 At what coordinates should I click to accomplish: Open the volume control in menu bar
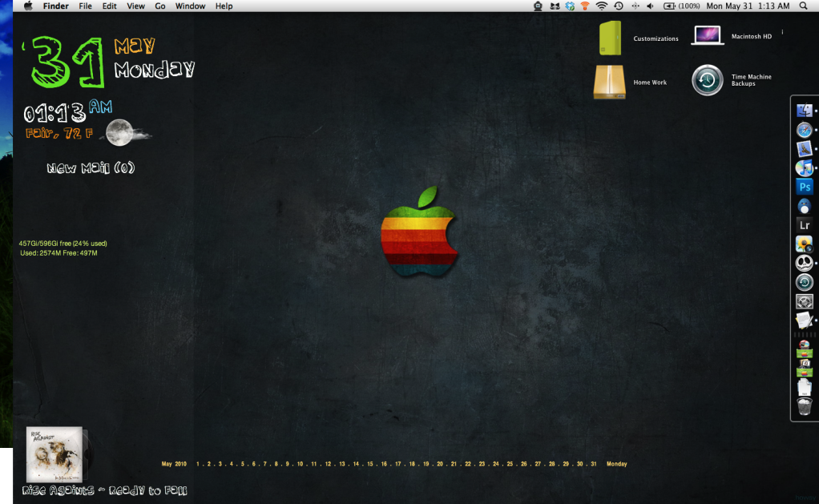(x=650, y=6)
